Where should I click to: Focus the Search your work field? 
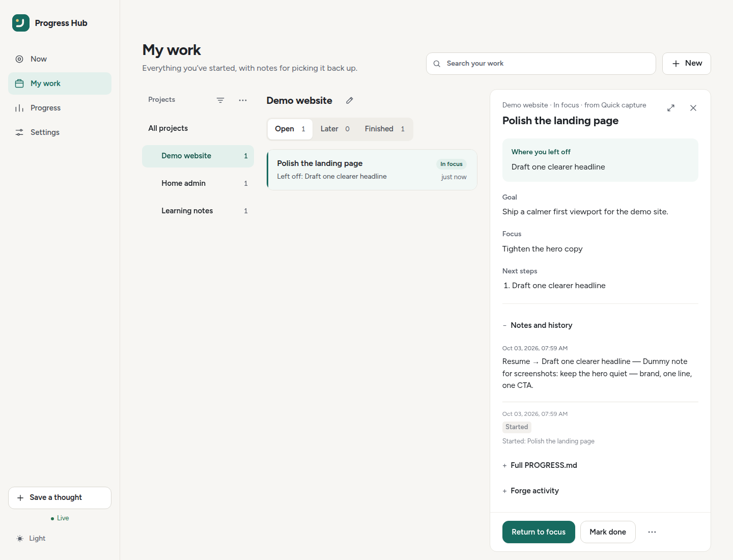point(541,64)
